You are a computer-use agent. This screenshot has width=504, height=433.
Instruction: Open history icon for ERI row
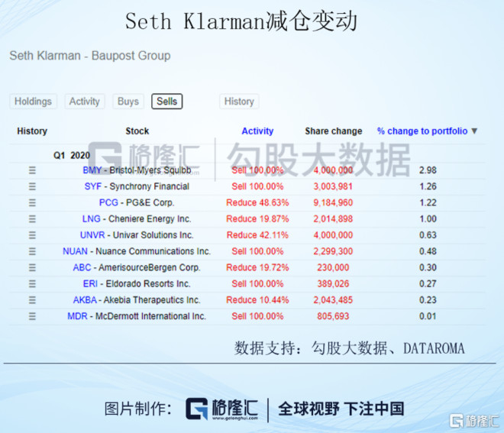(x=32, y=283)
